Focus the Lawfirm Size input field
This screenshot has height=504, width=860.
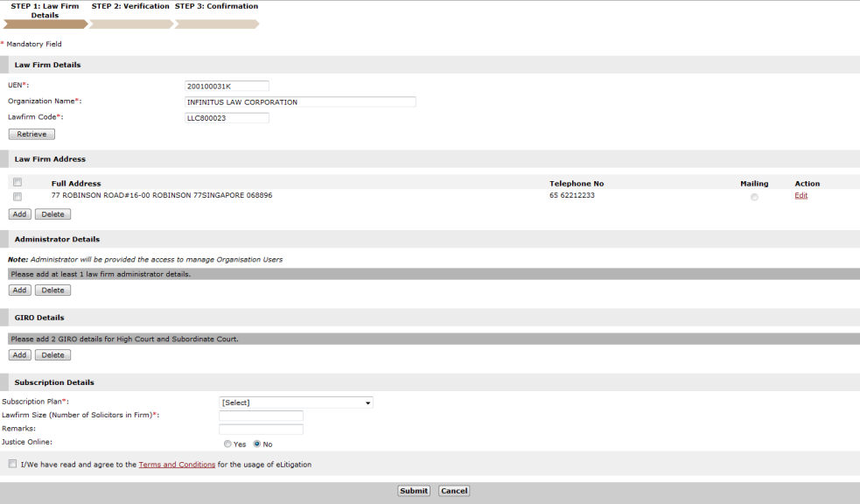(261, 416)
